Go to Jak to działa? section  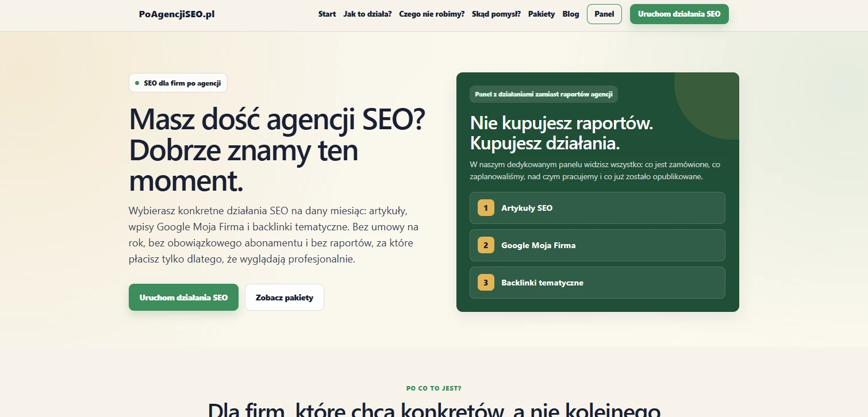point(367,14)
